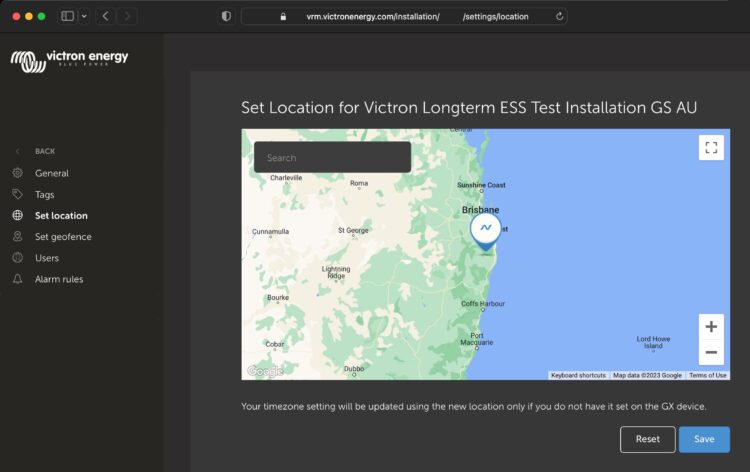Click Lord Howe Island label
750x472 pixels.
[653, 342]
